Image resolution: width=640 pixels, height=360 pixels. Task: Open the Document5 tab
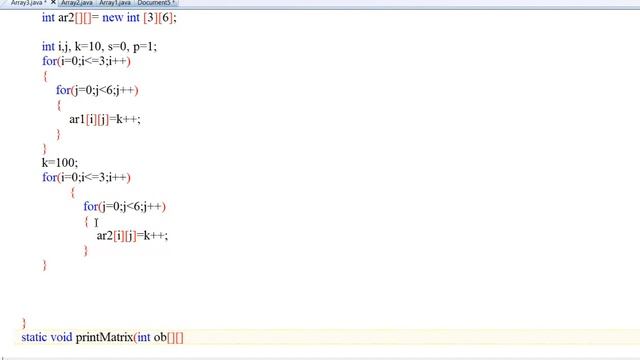(156, 3)
